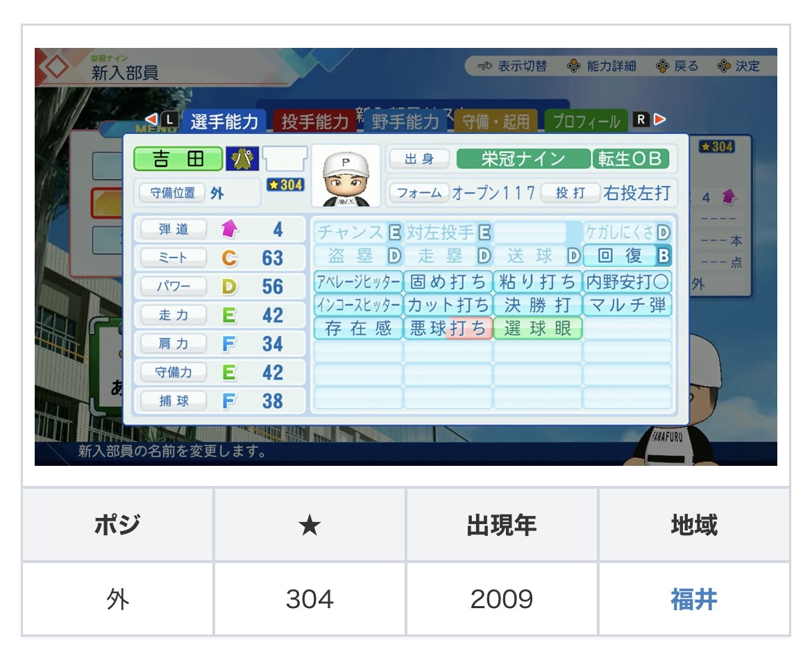Click the team emblem next to 吉田
Viewport: 812px width, 663px height.
(242, 158)
